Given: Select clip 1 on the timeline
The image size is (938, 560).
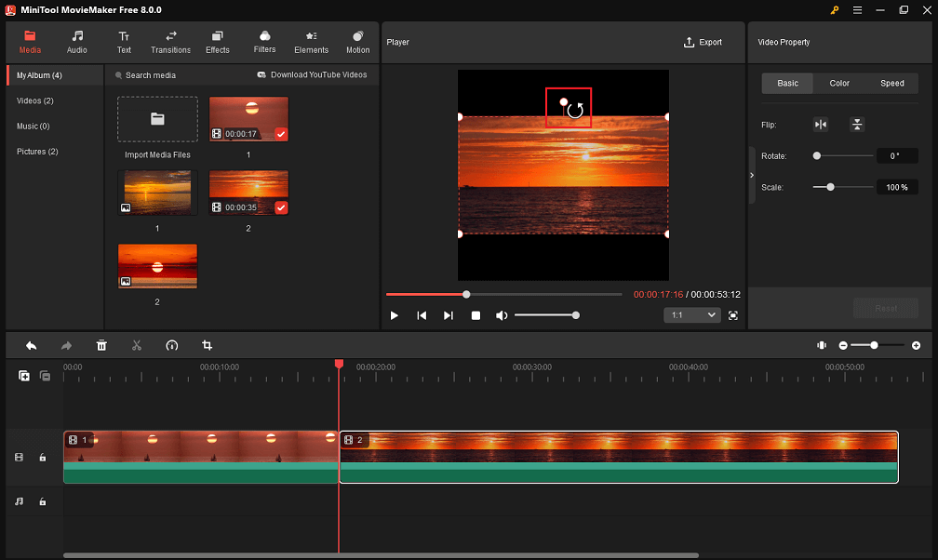Looking at the screenshot, I should [201, 457].
